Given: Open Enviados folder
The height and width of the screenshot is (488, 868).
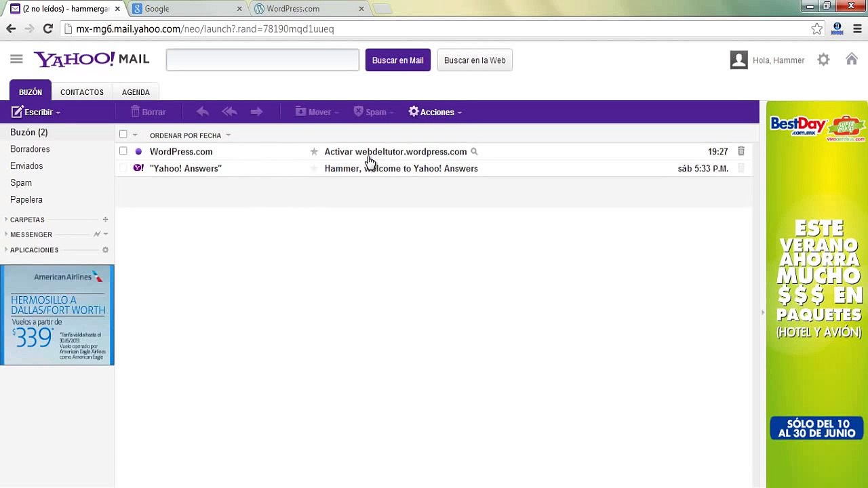Looking at the screenshot, I should pyautogui.click(x=26, y=166).
